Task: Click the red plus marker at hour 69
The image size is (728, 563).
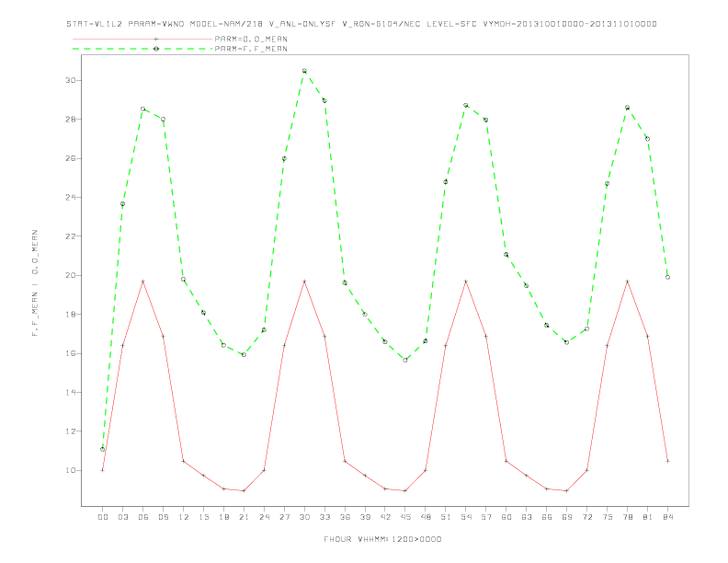Action: [566, 490]
